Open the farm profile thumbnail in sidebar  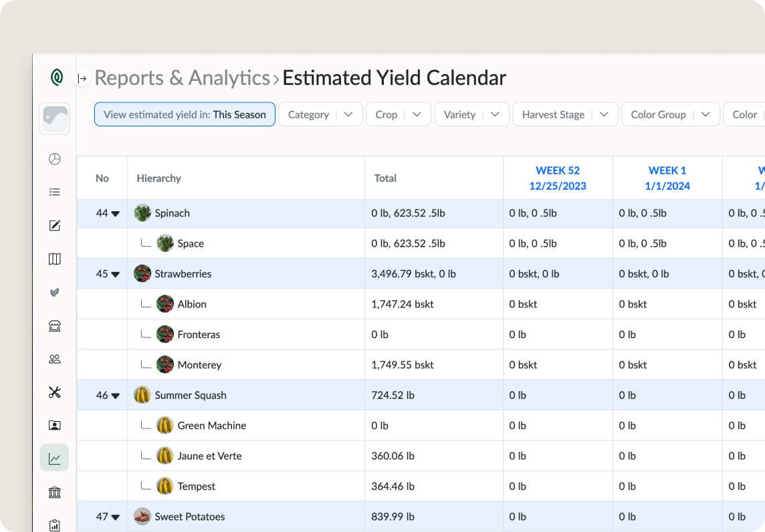[x=55, y=118]
